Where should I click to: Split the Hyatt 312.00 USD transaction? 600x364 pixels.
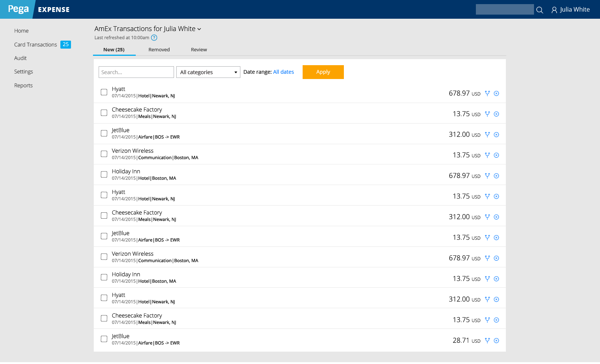tap(487, 299)
